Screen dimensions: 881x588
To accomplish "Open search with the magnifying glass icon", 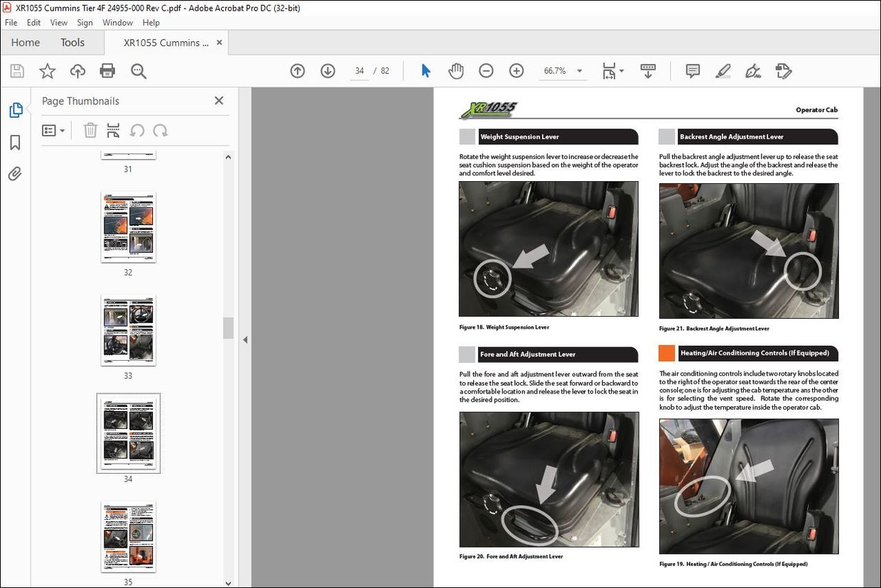I will pyautogui.click(x=139, y=70).
